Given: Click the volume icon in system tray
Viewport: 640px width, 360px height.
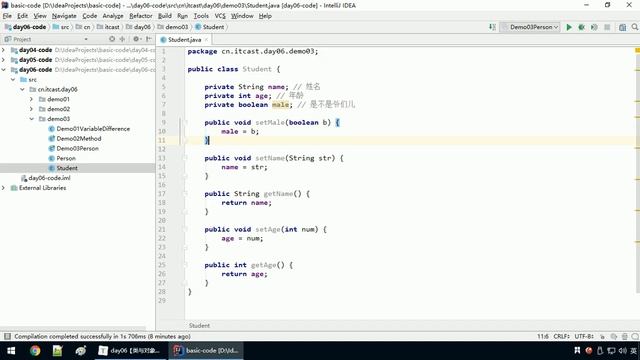Looking at the screenshot, I should point(622,351).
